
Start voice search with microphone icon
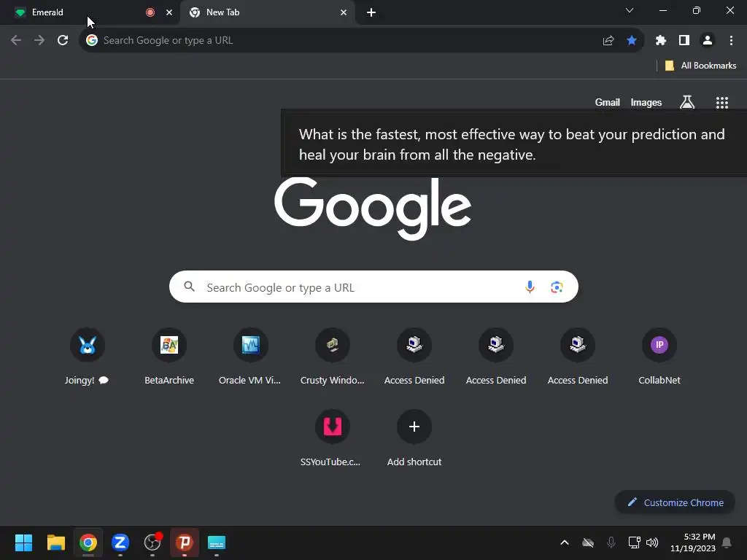tap(530, 287)
